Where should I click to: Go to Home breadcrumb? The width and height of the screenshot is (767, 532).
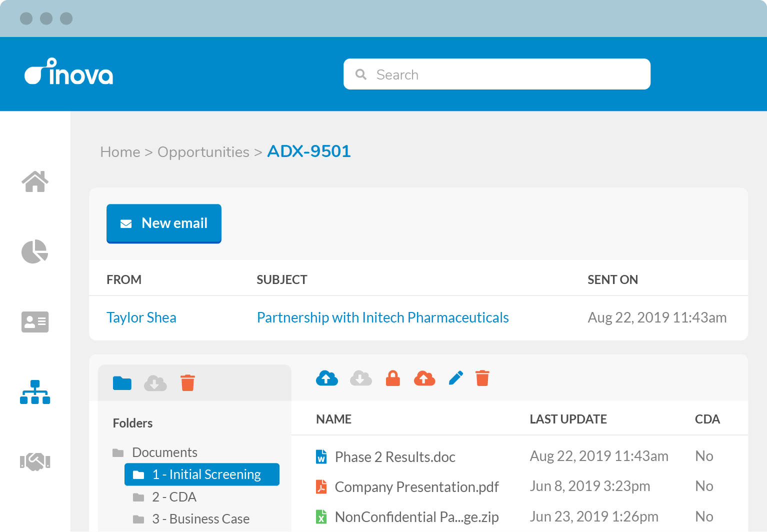(120, 152)
